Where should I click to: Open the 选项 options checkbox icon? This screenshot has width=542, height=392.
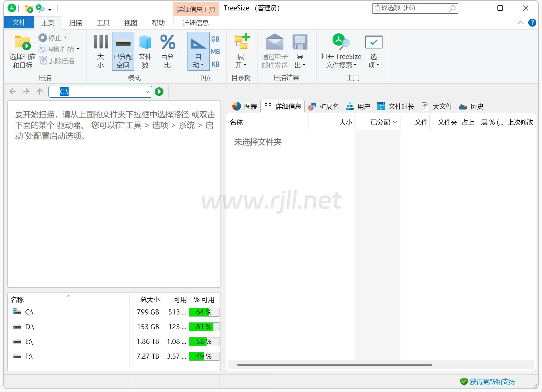374,43
